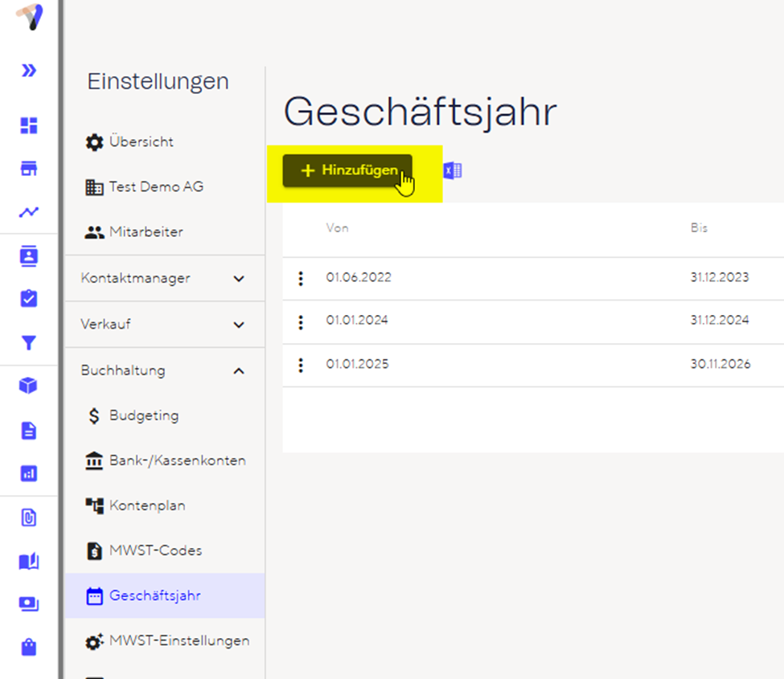Open the Kontenplan settings page

(x=147, y=505)
